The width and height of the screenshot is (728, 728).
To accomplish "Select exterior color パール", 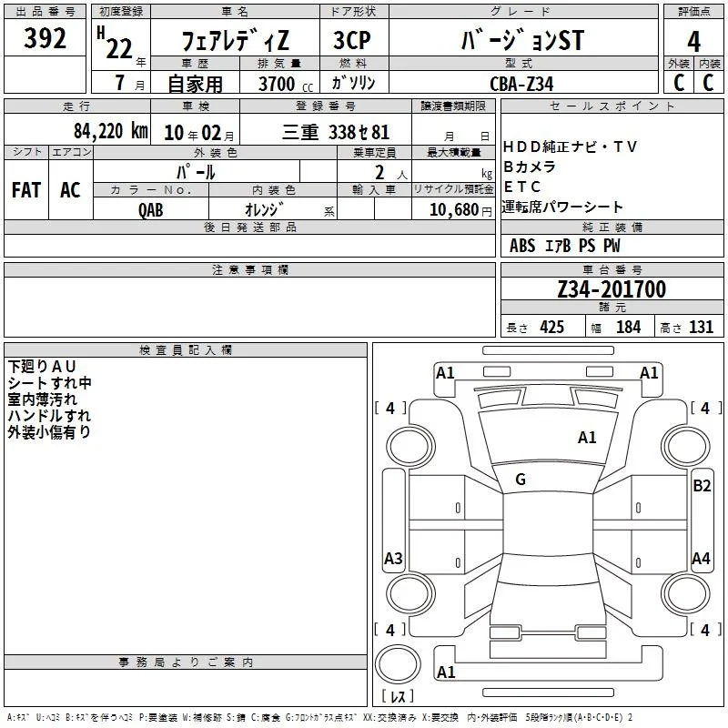I will 196,173.
